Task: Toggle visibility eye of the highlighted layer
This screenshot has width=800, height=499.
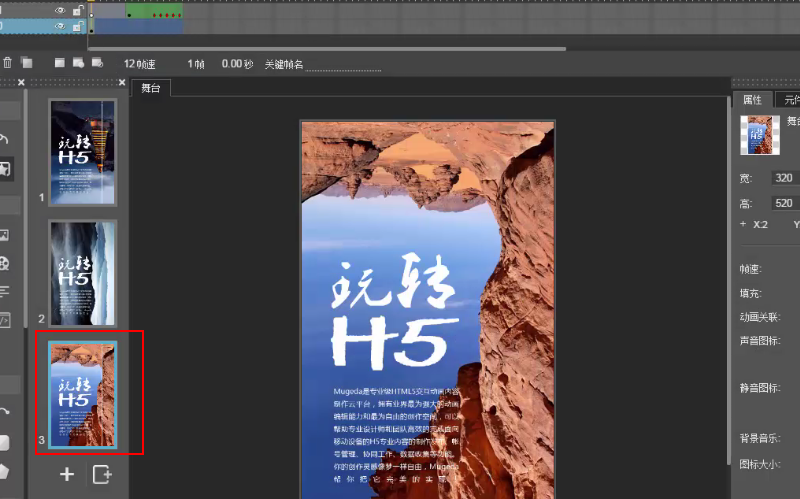Action: pos(60,26)
